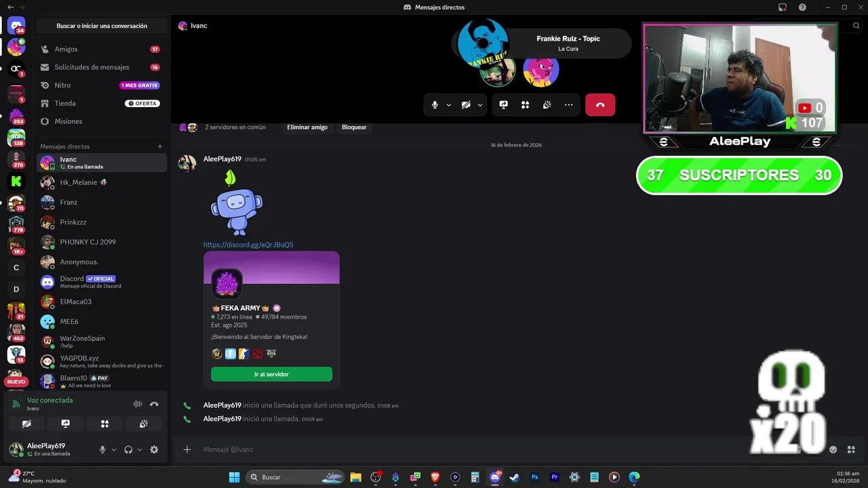Share your screen from call controls bar
Image resolution: width=868 pixels, height=488 pixels.
pyautogui.click(x=503, y=105)
